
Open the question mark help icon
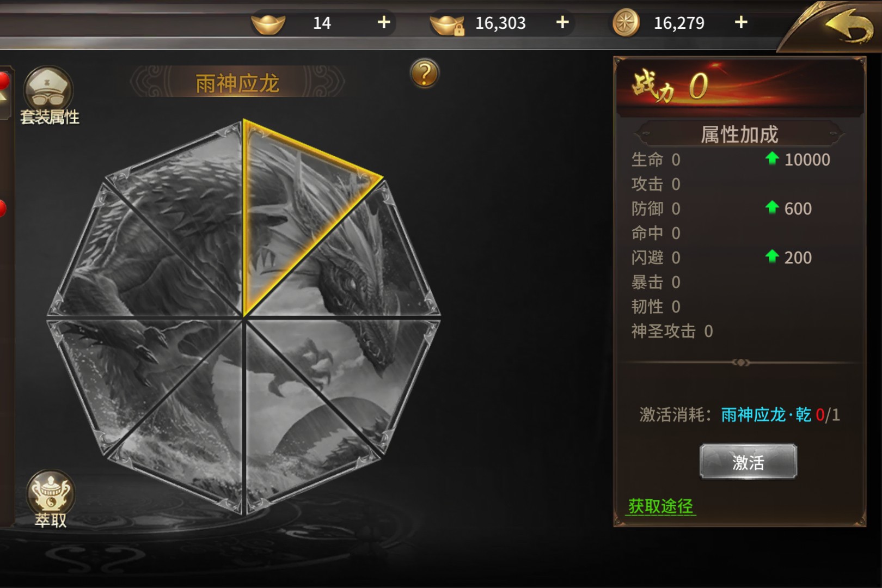[425, 73]
